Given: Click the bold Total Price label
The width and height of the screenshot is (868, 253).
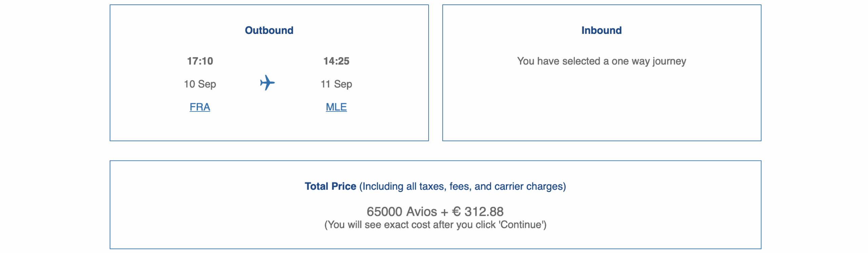Looking at the screenshot, I should tap(330, 186).
